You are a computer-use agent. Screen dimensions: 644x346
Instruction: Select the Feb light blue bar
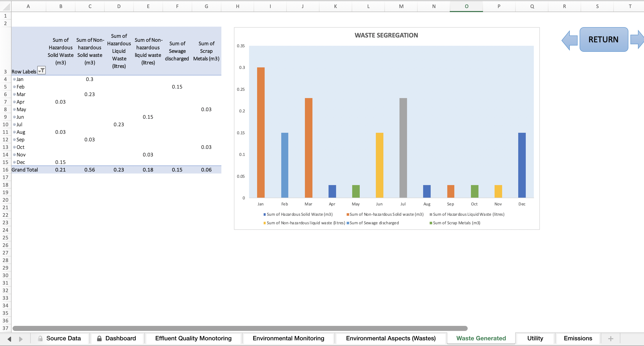click(285, 165)
